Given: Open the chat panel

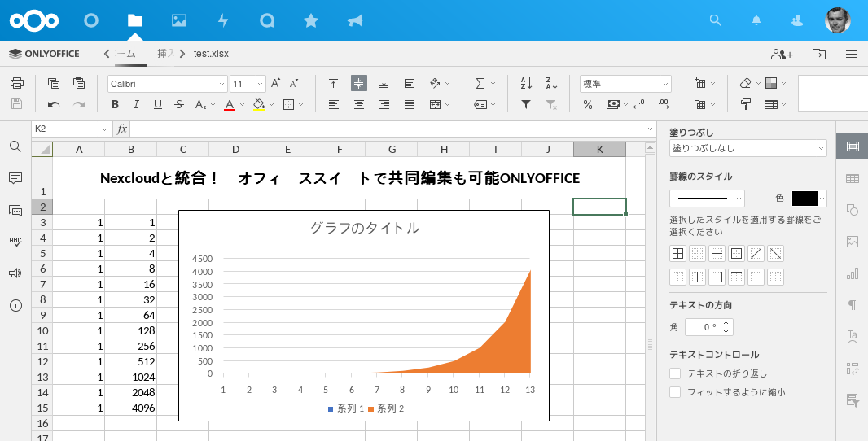Looking at the screenshot, I should click(x=15, y=210).
